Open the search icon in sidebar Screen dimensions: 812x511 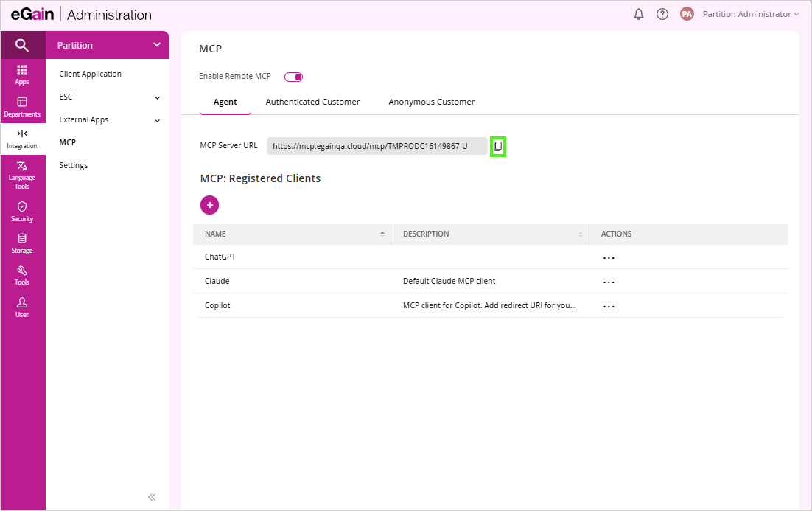point(22,45)
